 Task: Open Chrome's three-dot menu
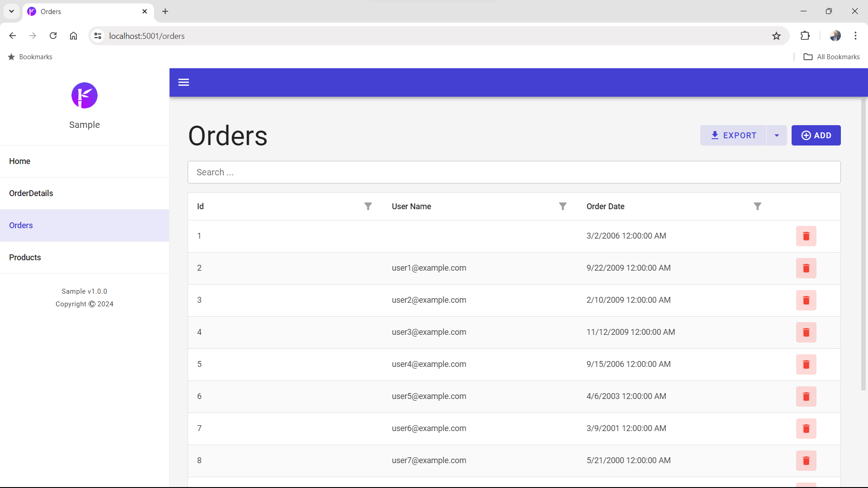[x=856, y=36]
